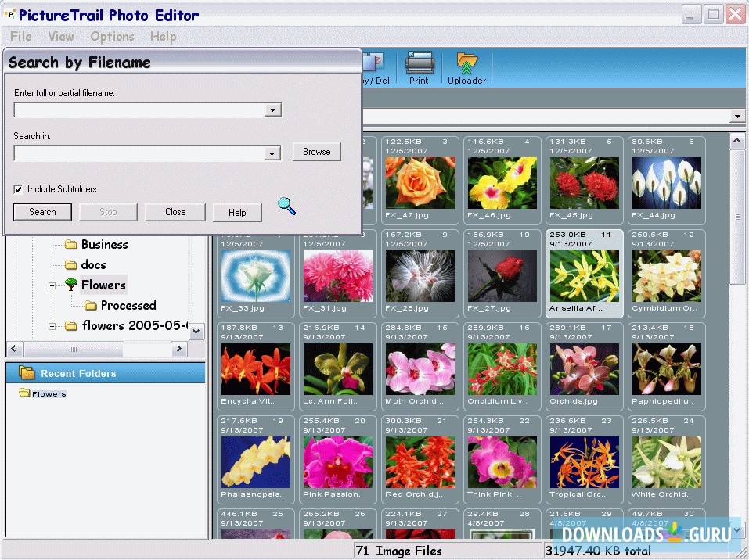This screenshot has height=560, width=749.
Task: Click the filename entry field
Action: [139, 109]
